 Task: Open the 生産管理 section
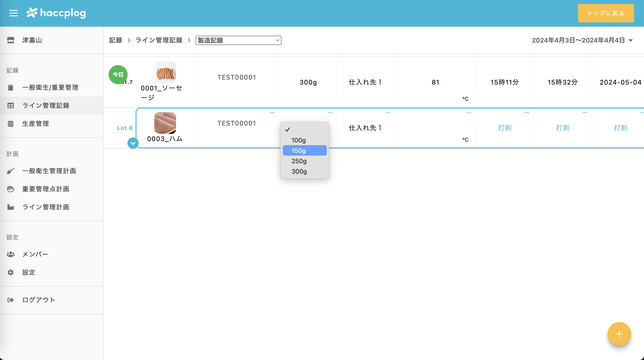coord(35,123)
